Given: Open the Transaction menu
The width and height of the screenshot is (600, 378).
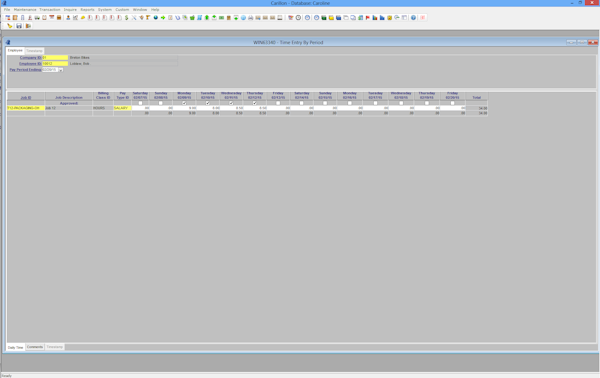Looking at the screenshot, I should point(50,10).
